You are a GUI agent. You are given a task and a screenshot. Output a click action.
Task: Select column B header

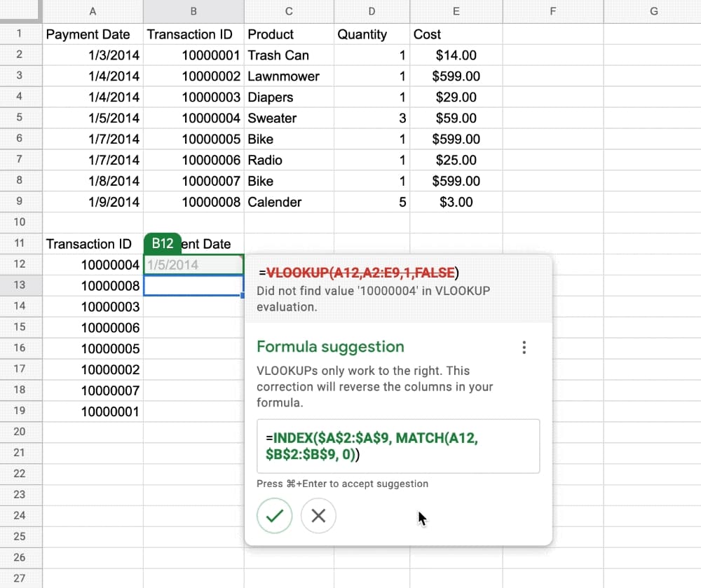tap(193, 11)
